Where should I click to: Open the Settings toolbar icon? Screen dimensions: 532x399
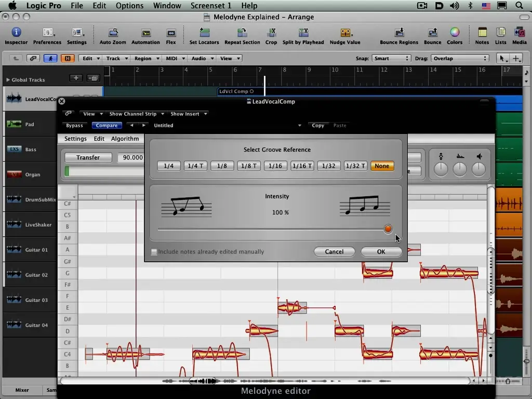coord(77,32)
